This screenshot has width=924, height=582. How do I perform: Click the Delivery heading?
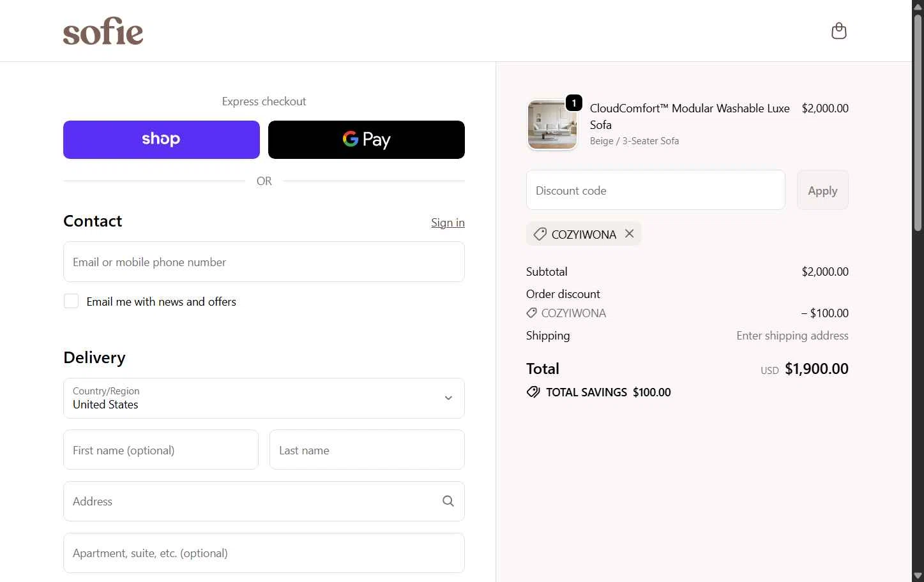[95, 357]
